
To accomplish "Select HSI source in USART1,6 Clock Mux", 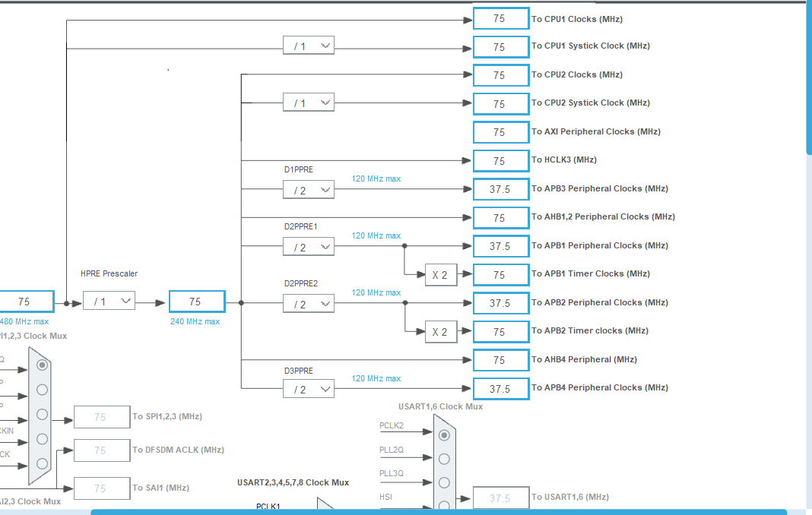I will tap(443, 505).
